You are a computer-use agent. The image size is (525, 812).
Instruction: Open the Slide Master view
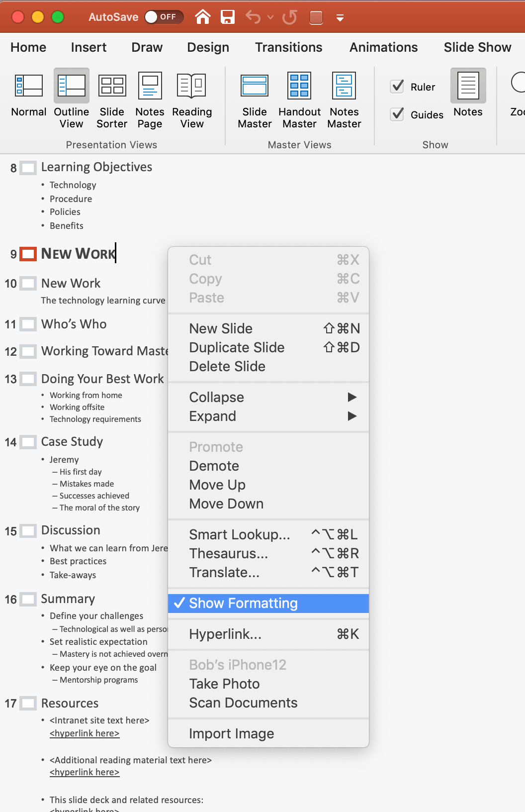pos(255,100)
